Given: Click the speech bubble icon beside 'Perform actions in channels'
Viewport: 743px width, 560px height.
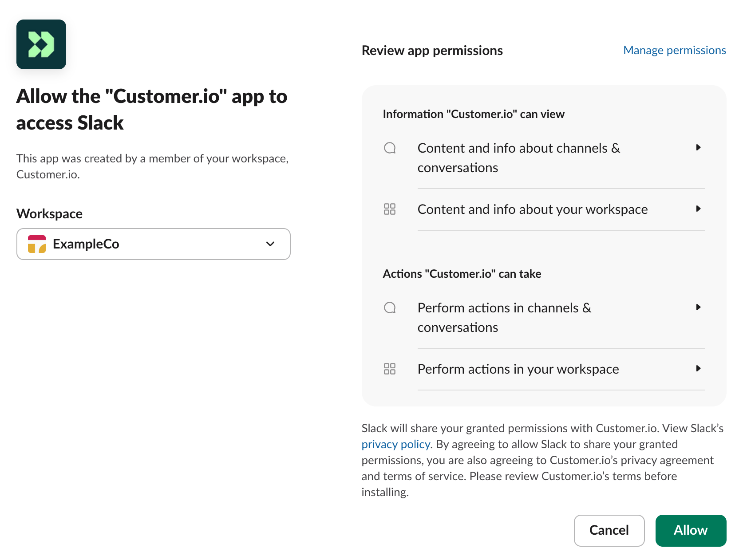Looking at the screenshot, I should [390, 308].
